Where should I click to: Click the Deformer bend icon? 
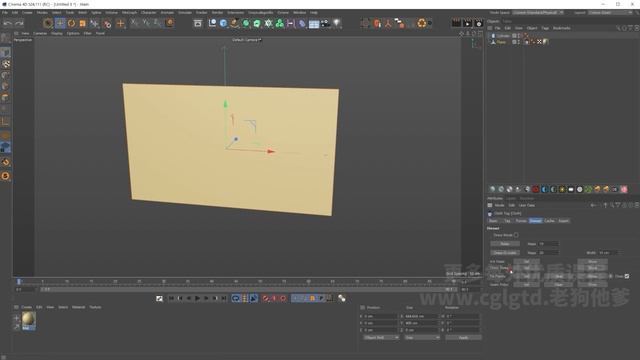pos(302,23)
